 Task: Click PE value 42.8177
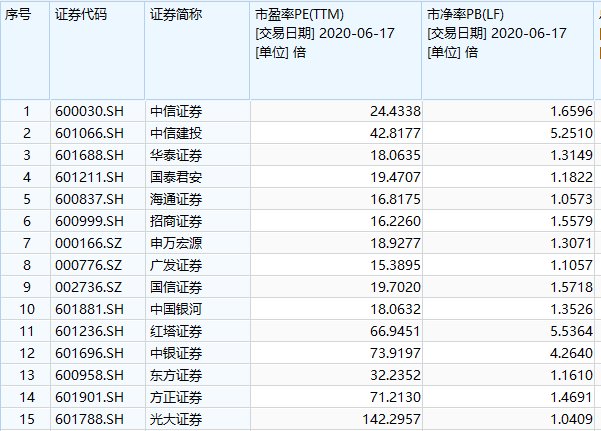click(395, 133)
